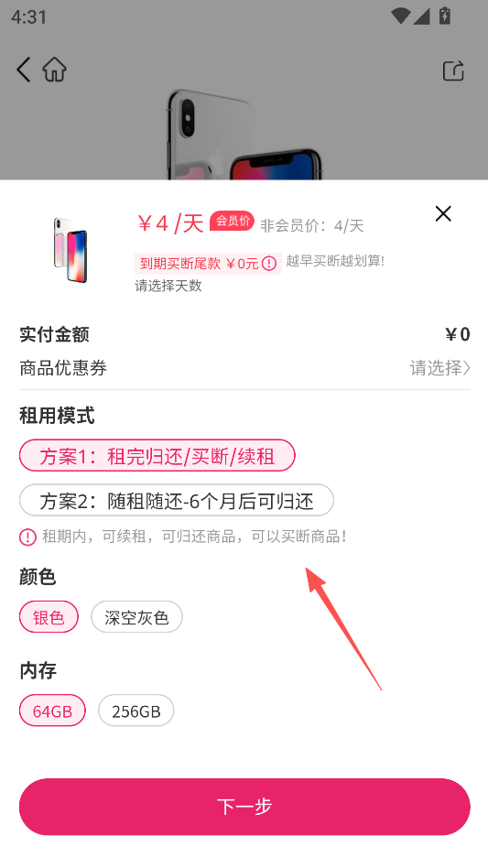The height and width of the screenshot is (868, 488).
Task: Tap info icon beside 到期买断尾款 ¥0元
Action: tap(269, 264)
